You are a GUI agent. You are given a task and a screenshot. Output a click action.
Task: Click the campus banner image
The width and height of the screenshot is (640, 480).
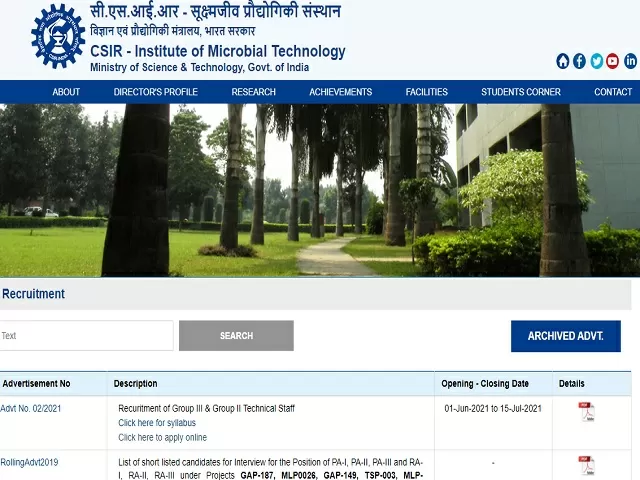coord(320,190)
